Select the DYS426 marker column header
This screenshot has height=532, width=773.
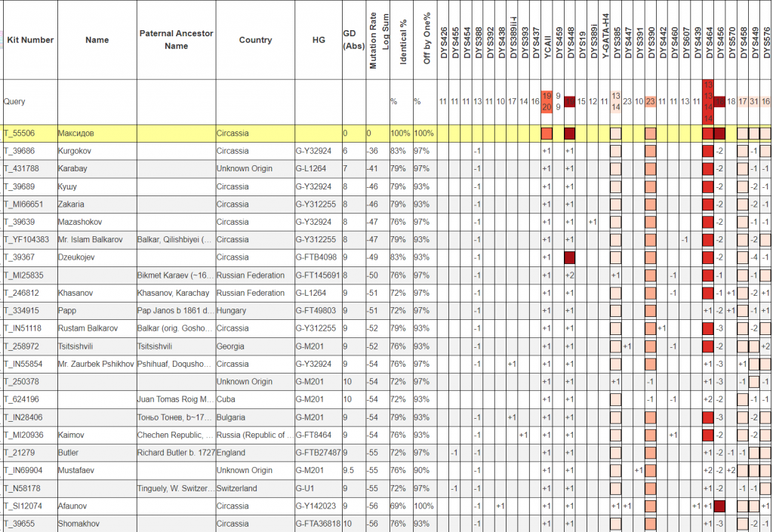[x=443, y=42]
